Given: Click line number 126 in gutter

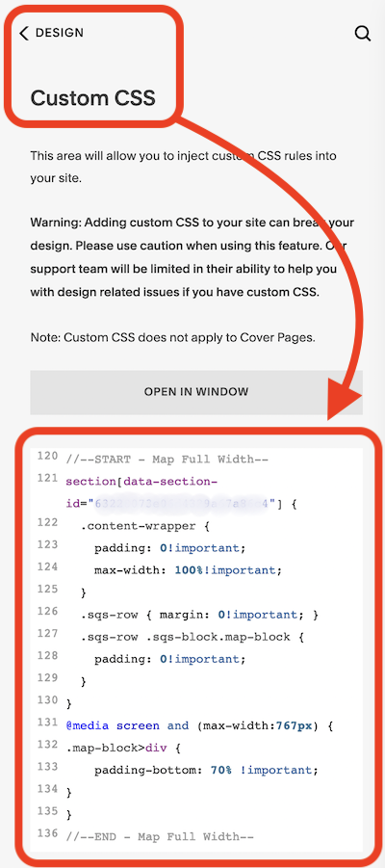Looking at the screenshot, I should 47,611.
